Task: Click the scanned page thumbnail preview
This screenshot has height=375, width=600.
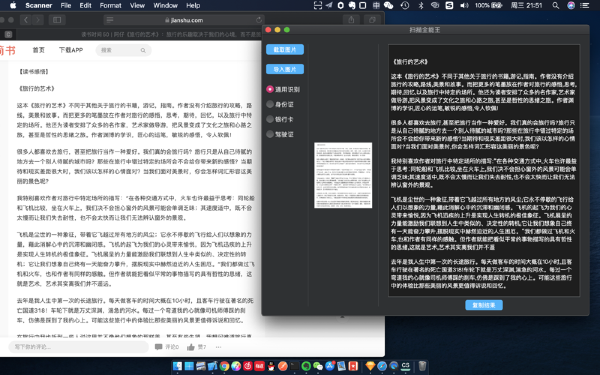Action: pyautogui.click(x=343, y=175)
